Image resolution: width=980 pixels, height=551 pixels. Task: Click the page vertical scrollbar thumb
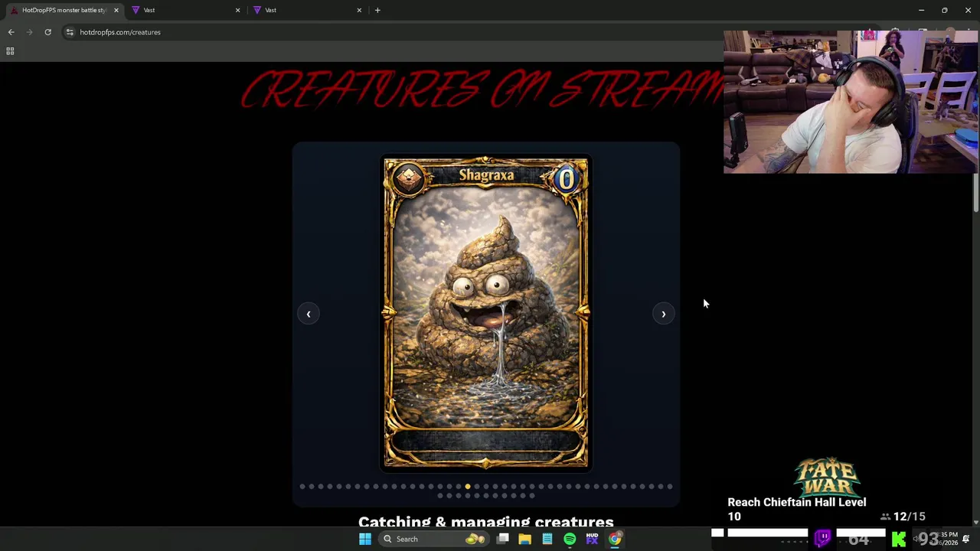pos(976,193)
